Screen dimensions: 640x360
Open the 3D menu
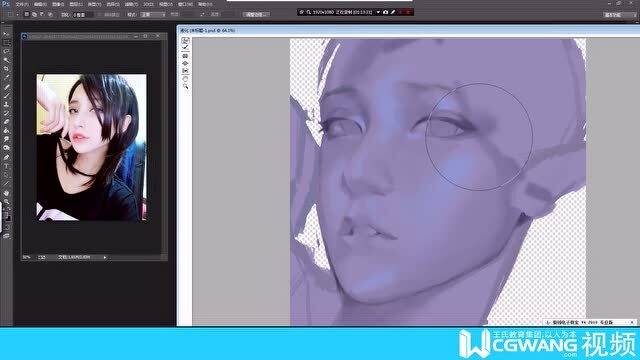(x=148, y=4)
